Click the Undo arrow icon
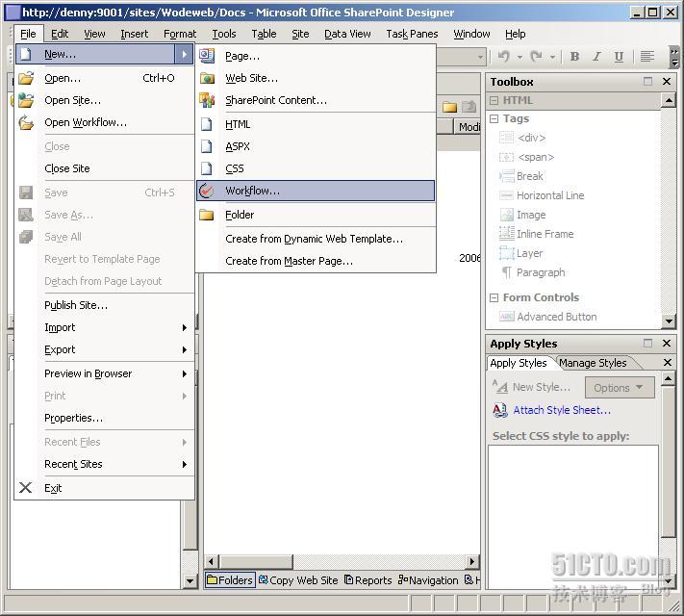The height and width of the screenshot is (616, 684). 504,57
